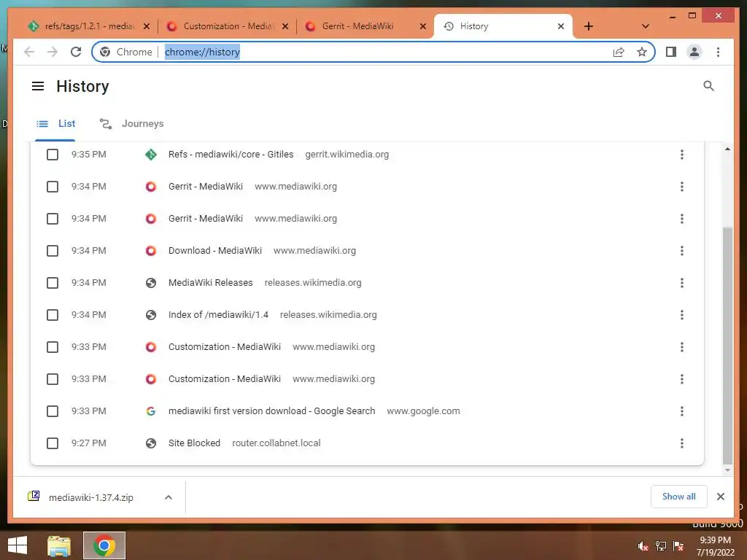This screenshot has width=747, height=560.
Task: Reload the page
Action: [76, 52]
